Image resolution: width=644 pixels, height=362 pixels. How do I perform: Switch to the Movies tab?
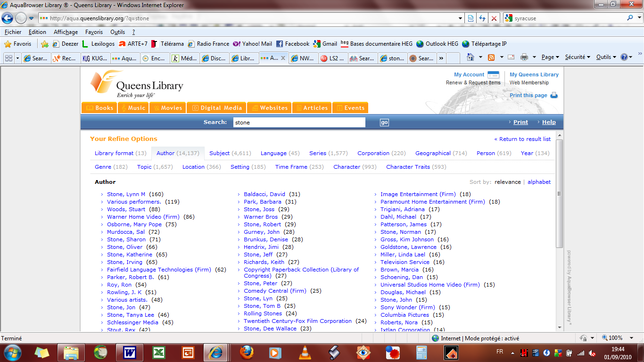click(x=168, y=107)
